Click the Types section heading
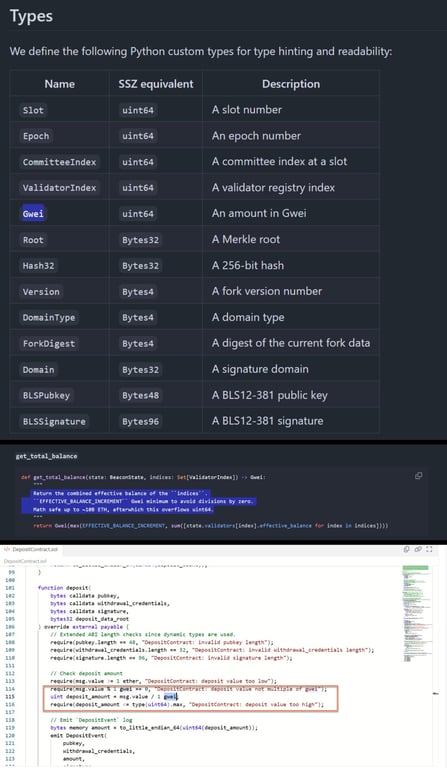 coord(31,16)
